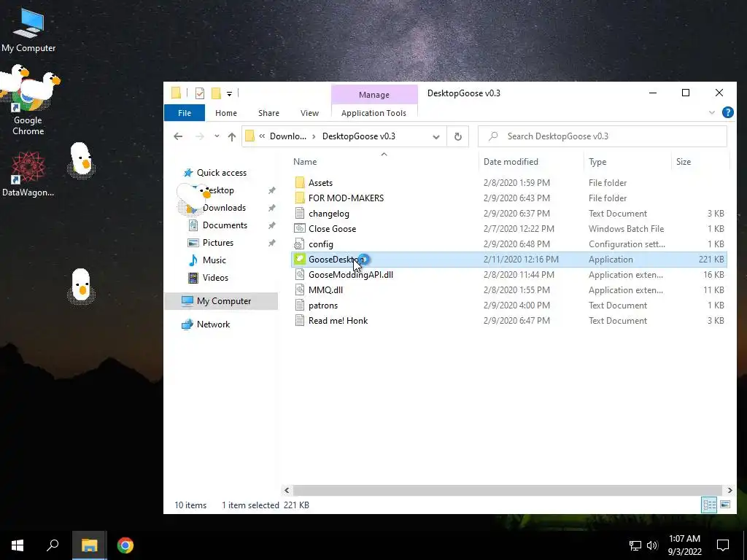Screen dimensions: 747x560
Task: Select the MMQ.dll file icon
Action: (300, 290)
